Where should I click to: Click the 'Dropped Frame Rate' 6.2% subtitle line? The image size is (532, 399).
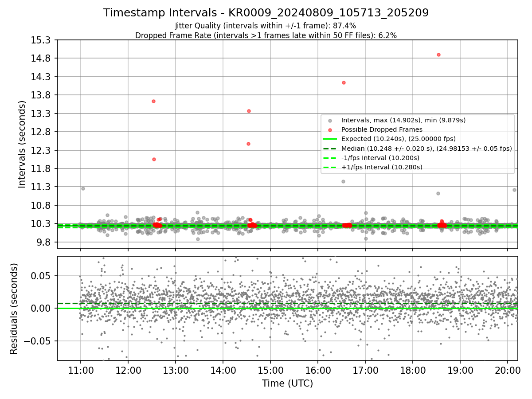click(266, 35)
